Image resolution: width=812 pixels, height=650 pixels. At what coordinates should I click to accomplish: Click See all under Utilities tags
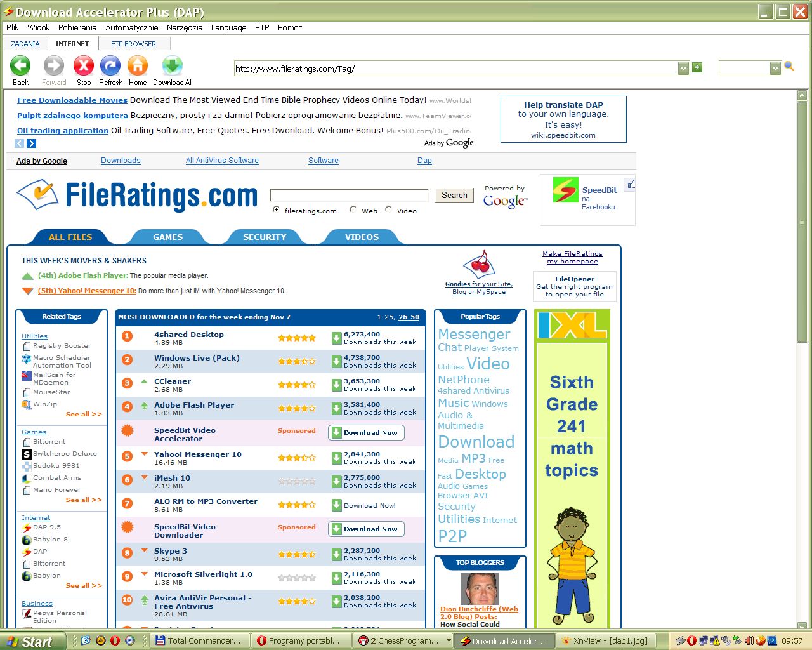(x=84, y=414)
